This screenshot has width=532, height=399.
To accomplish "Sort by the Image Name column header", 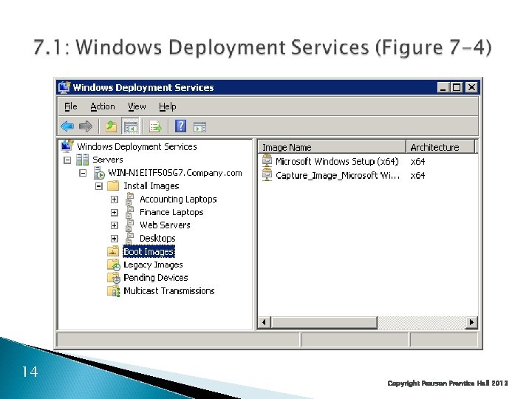I will click(x=332, y=147).
